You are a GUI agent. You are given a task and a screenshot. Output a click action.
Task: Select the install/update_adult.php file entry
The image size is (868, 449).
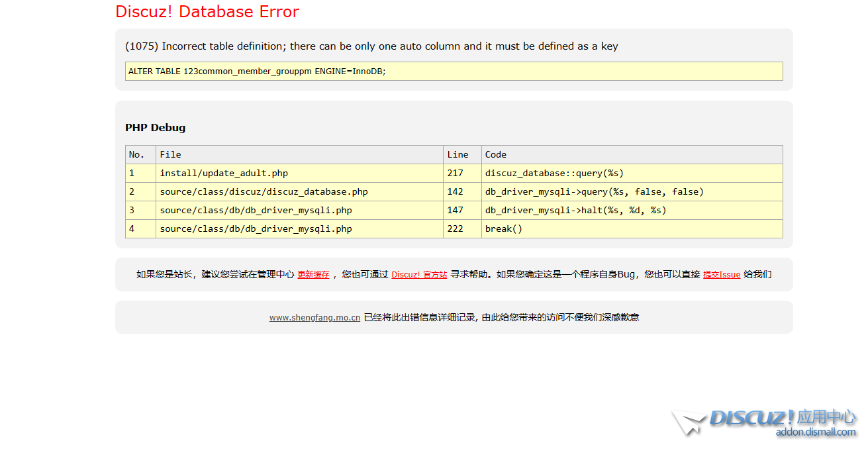(x=222, y=173)
